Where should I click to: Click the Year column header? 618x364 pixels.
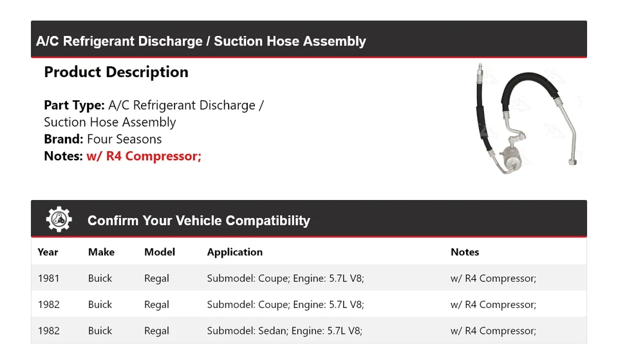point(48,252)
